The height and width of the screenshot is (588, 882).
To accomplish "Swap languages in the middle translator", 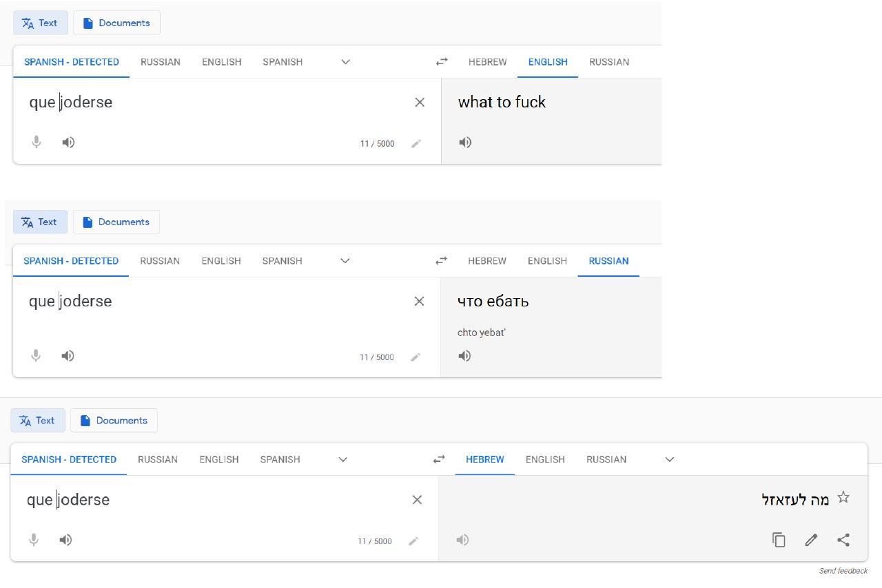I will click(442, 261).
